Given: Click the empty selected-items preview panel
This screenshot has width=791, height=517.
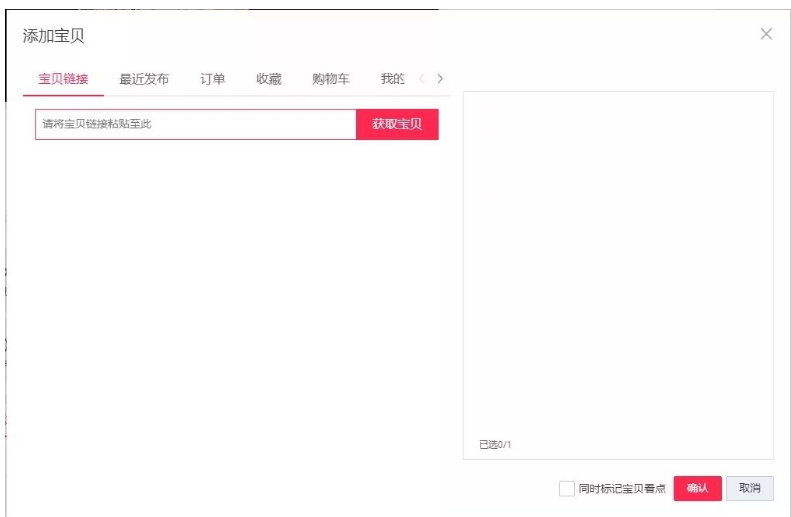Looking at the screenshot, I should coord(617,260).
